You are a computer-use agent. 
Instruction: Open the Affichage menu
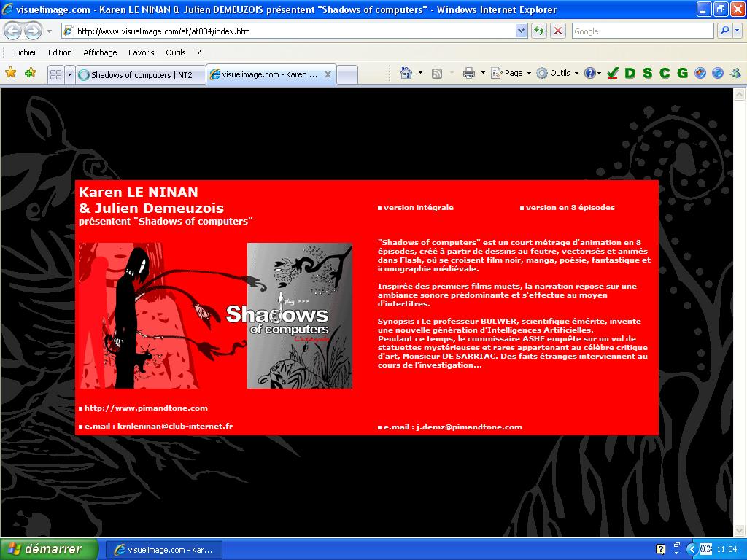point(100,52)
